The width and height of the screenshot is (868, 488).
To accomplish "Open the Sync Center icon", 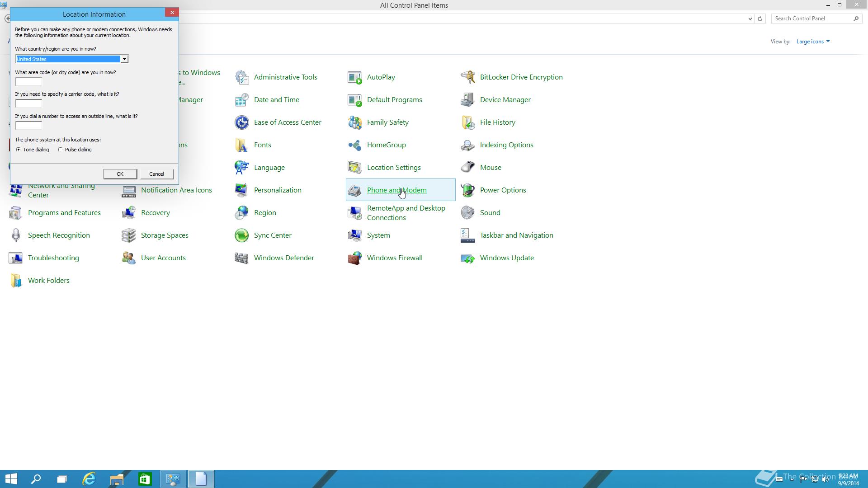I will point(242,235).
